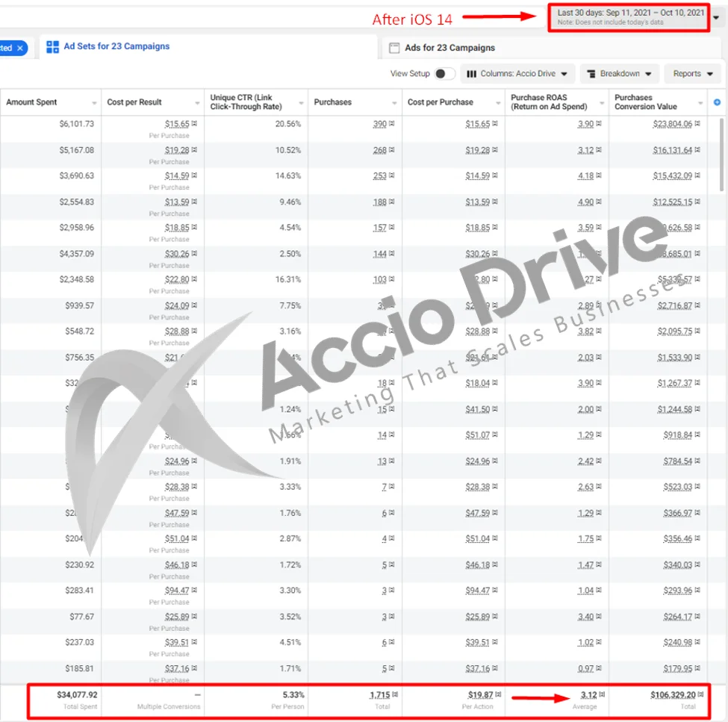Click info icon beside total 1,715 purchases
The image size is (728, 722).
(x=395, y=695)
